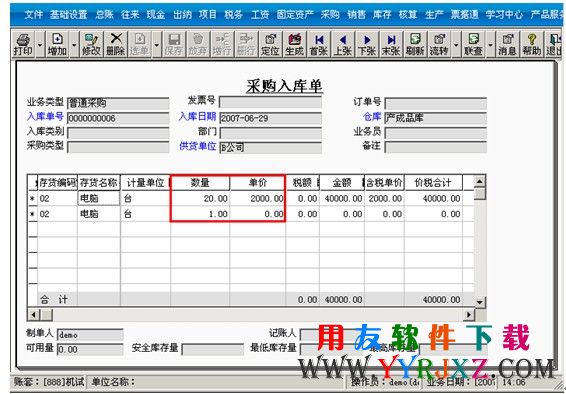This screenshot has width=566, height=394.
Task: Click the 定位 (Locate) toolbar icon
Action: [x=270, y=44]
